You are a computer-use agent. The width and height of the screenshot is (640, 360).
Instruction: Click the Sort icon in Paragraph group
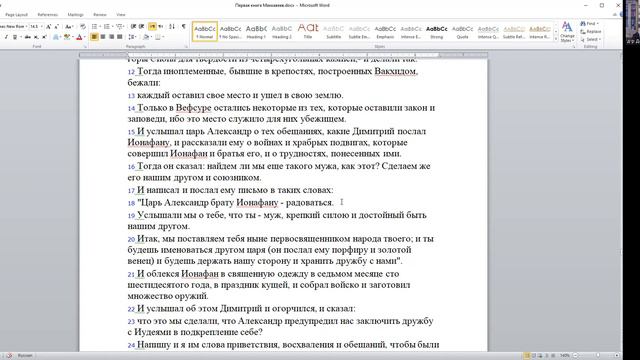pos(171,27)
